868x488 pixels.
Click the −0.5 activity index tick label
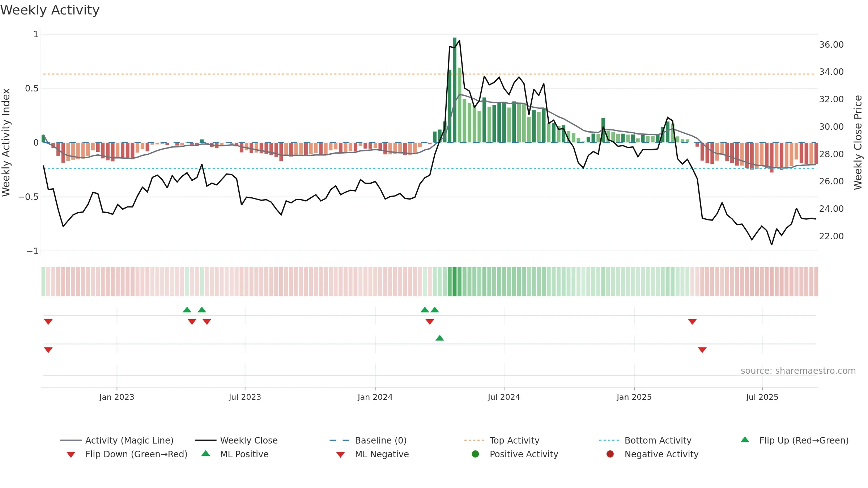point(28,197)
